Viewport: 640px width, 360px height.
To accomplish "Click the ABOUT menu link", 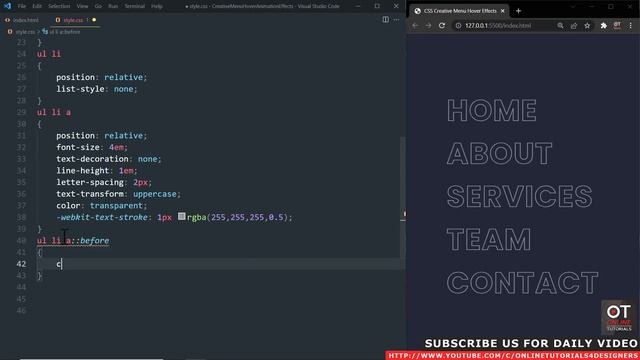I will [x=499, y=153].
